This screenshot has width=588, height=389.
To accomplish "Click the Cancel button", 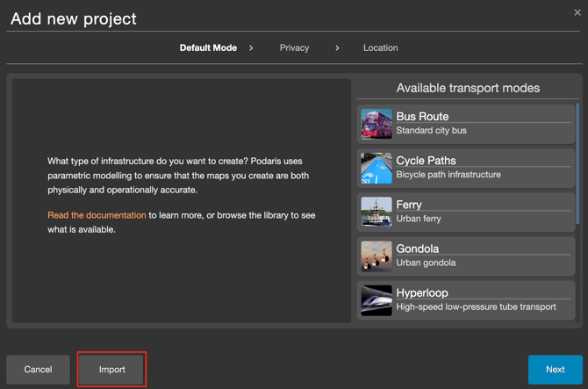I will pyautogui.click(x=39, y=370).
